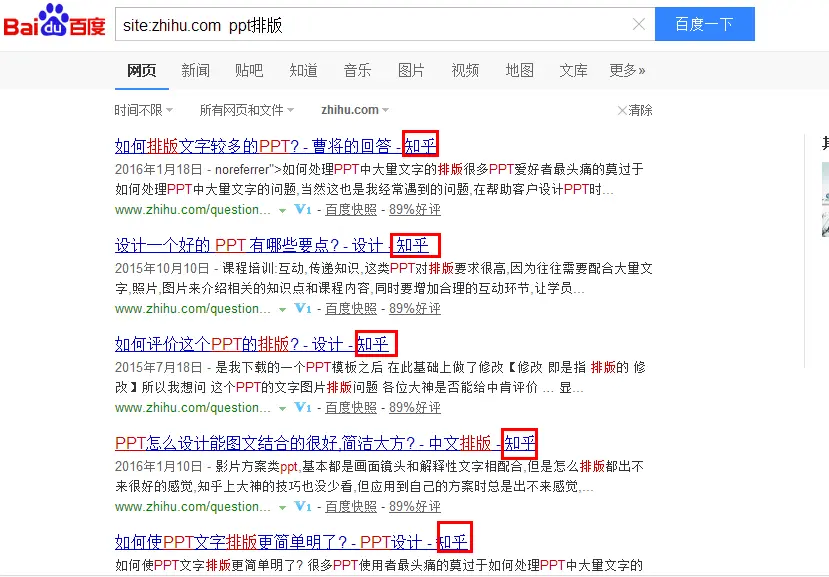The width and height of the screenshot is (829, 577).
Task: Click V1 badge of 设计一个好的PPT result
Action: click(303, 308)
